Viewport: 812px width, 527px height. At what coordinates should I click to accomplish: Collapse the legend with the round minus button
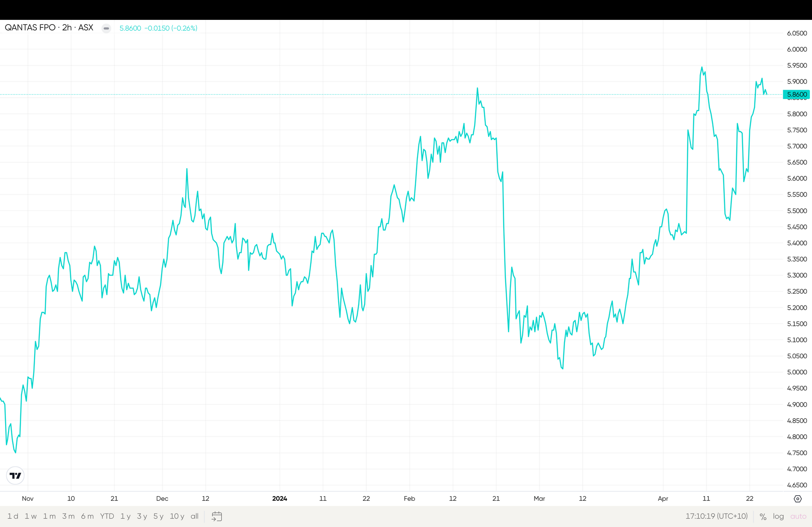click(x=107, y=28)
